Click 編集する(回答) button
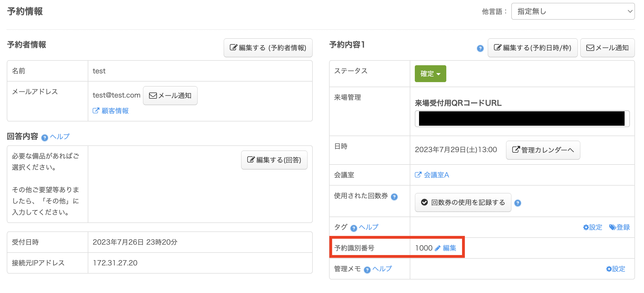Image resolution: width=644 pixels, height=293 pixels. click(274, 160)
